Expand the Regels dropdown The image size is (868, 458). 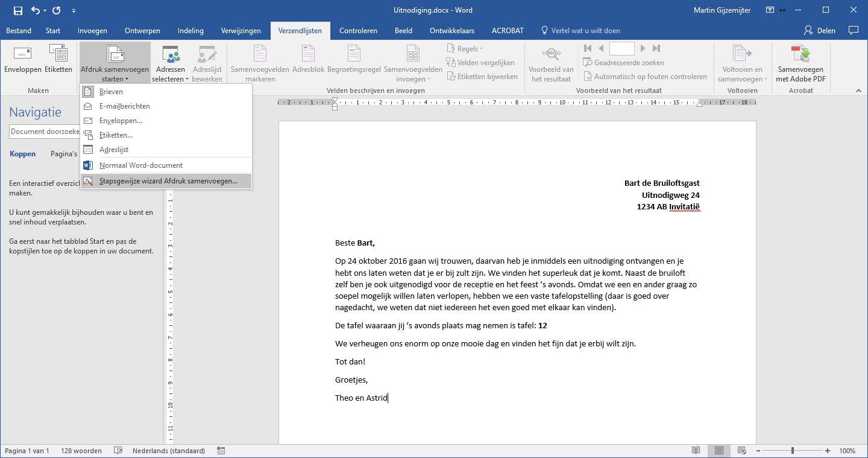pyautogui.click(x=465, y=49)
